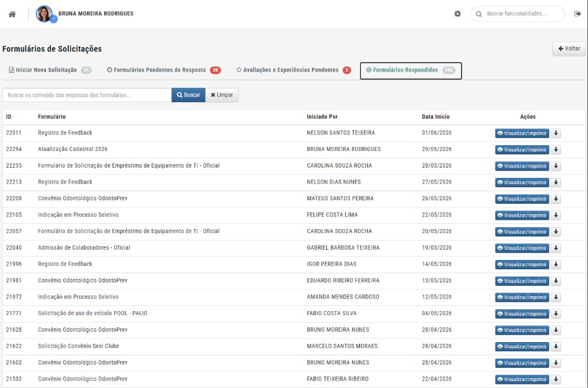Download form 21981 with arrow icon
The height and width of the screenshot is (388, 588).
(556, 281)
